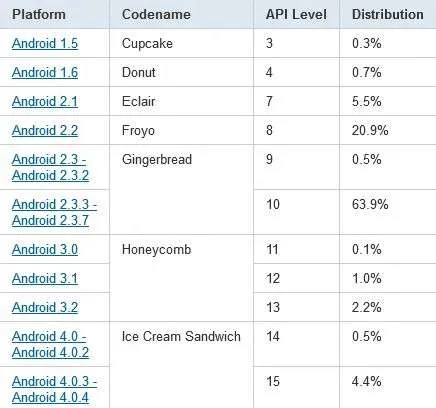Image resolution: width=436 pixels, height=408 pixels.
Task: Click the Codename column header
Action: click(x=156, y=14)
